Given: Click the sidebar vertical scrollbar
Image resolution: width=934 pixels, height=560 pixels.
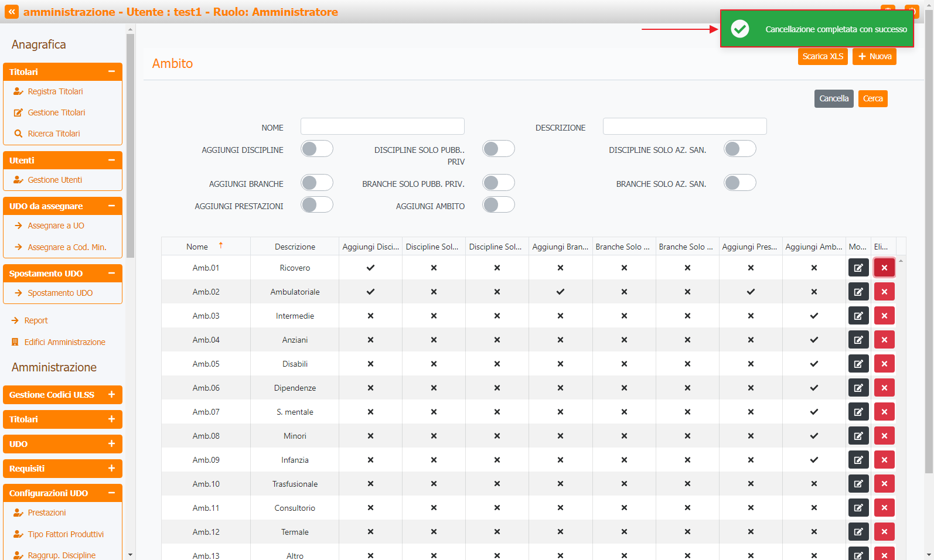Looking at the screenshot, I should [x=130, y=146].
